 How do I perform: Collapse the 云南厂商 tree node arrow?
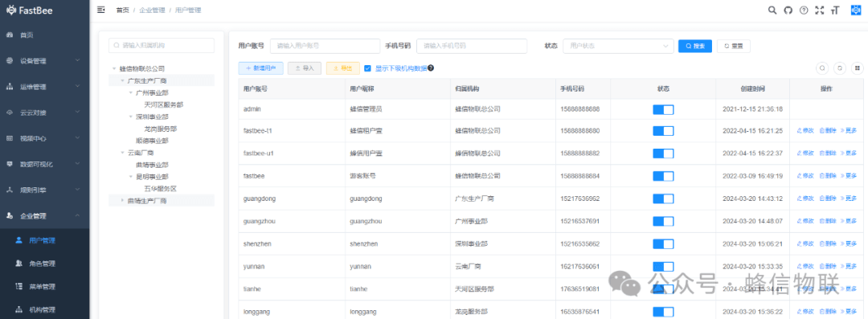click(x=122, y=153)
